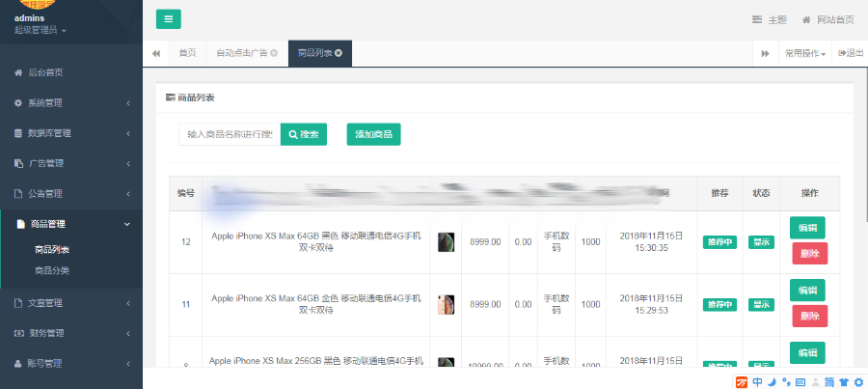Open the 超级管理员 user dropdown
The height and width of the screenshot is (389, 868).
pos(40,30)
